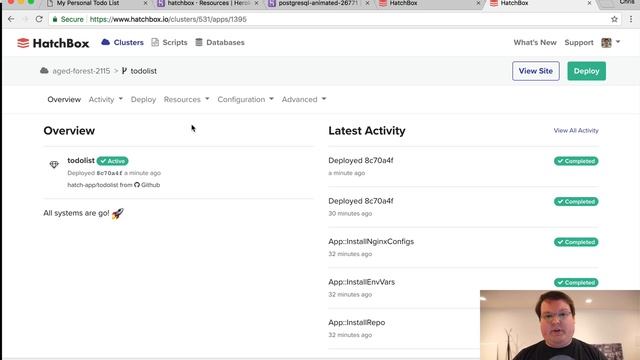The height and width of the screenshot is (360, 640).
Task: Click the cloud icon in breadcrumb
Action: point(44,71)
